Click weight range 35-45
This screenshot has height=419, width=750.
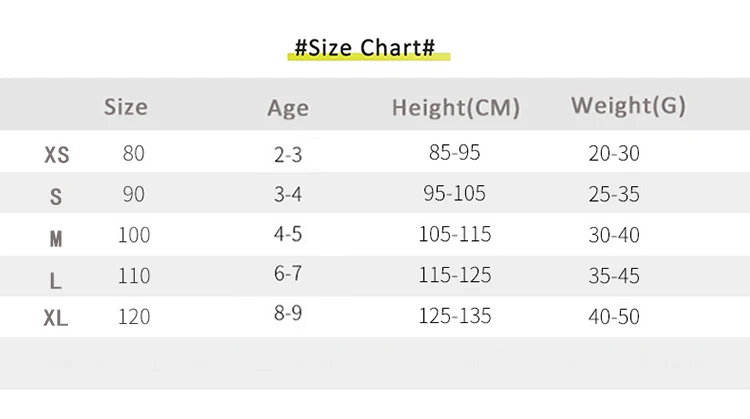point(614,276)
